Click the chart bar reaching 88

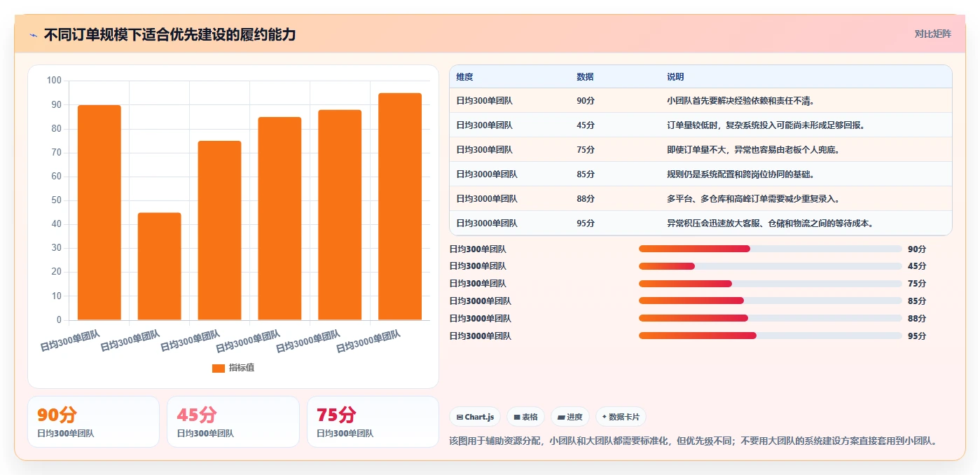click(340, 215)
